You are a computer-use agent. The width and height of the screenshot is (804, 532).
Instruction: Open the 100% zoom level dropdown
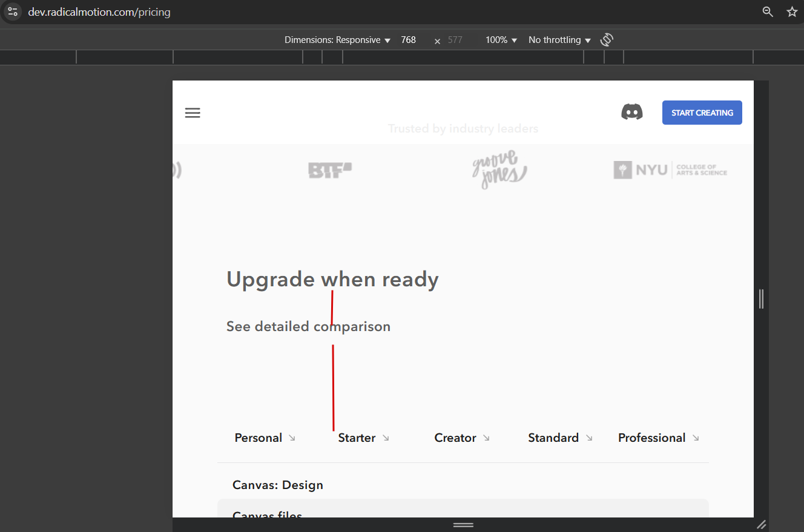click(x=501, y=40)
